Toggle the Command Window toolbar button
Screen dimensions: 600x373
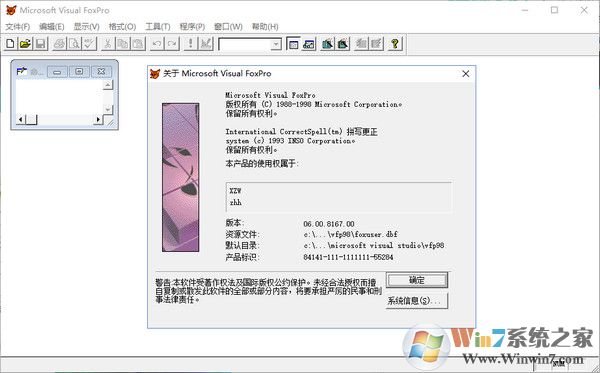pyautogui.click(x=293, y=44)
